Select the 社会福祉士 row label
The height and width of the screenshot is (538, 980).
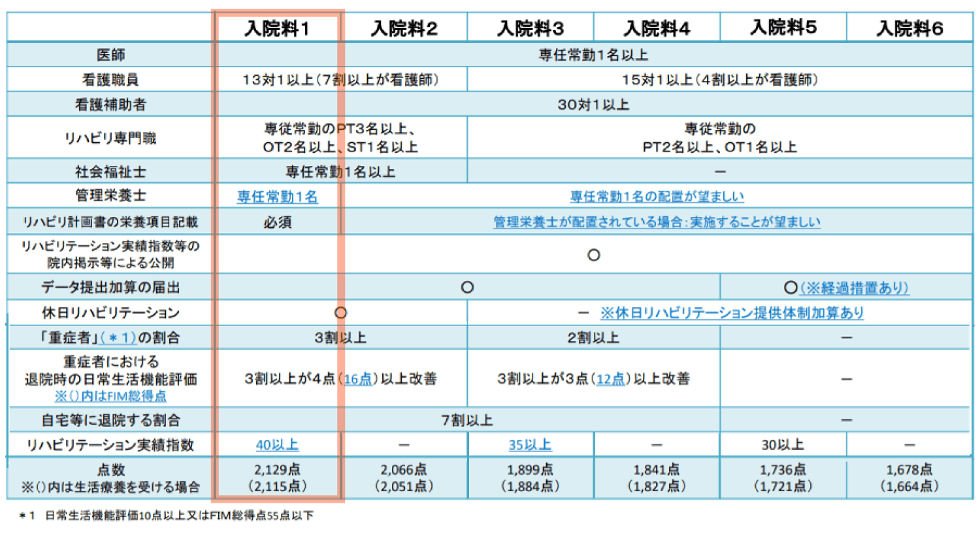click(110, 172)
